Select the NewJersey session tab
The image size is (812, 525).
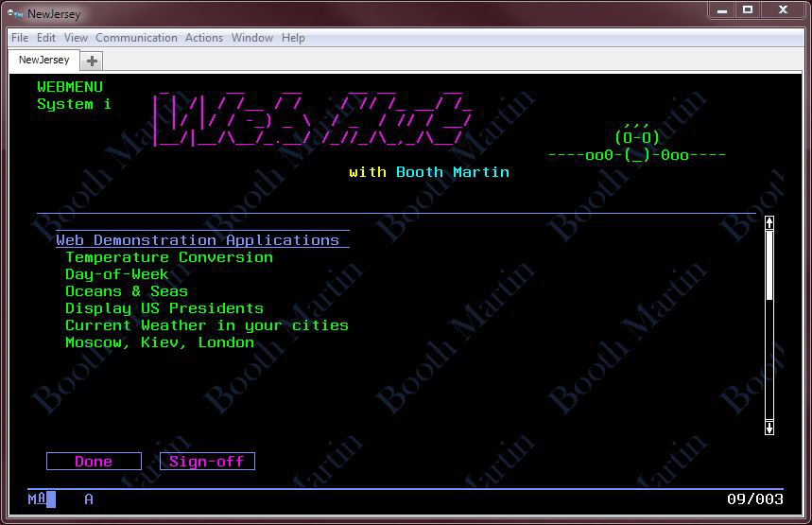pos(44,61)
